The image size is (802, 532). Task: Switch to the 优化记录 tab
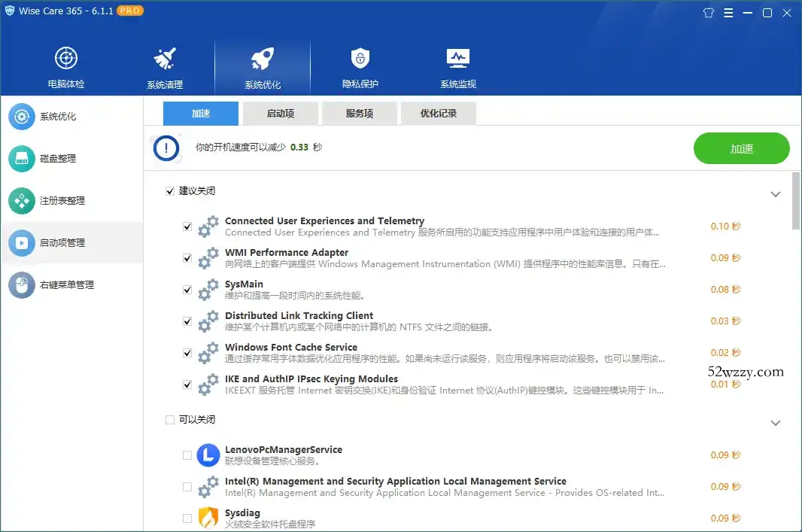tap(439, 114)
